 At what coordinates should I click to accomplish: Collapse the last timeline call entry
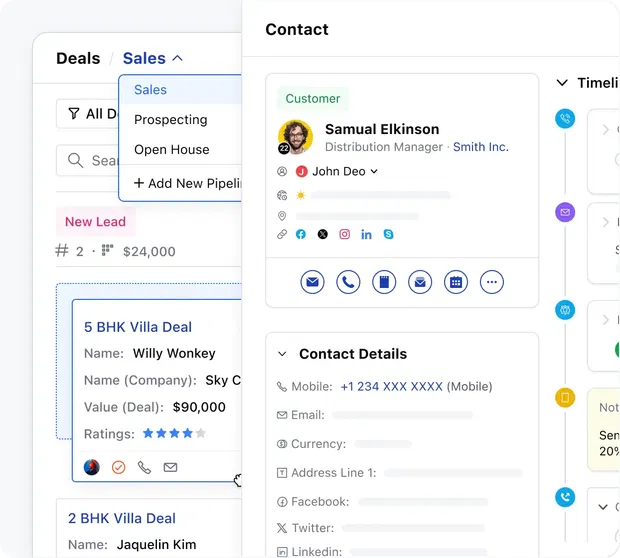point(603,507)
